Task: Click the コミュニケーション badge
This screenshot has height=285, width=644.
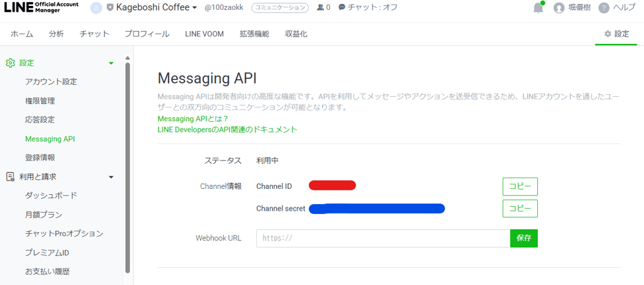Action: 280,7
